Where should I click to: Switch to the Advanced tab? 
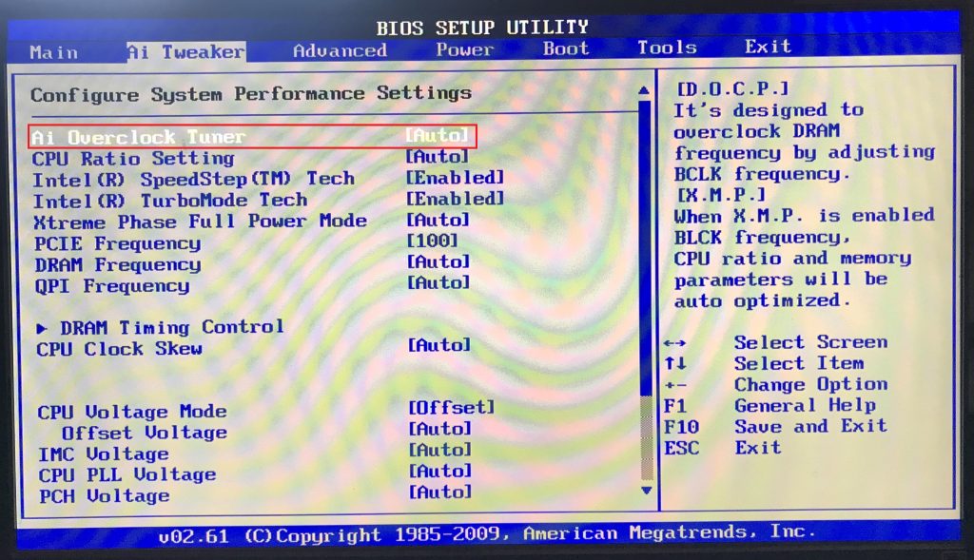point(340,51)
